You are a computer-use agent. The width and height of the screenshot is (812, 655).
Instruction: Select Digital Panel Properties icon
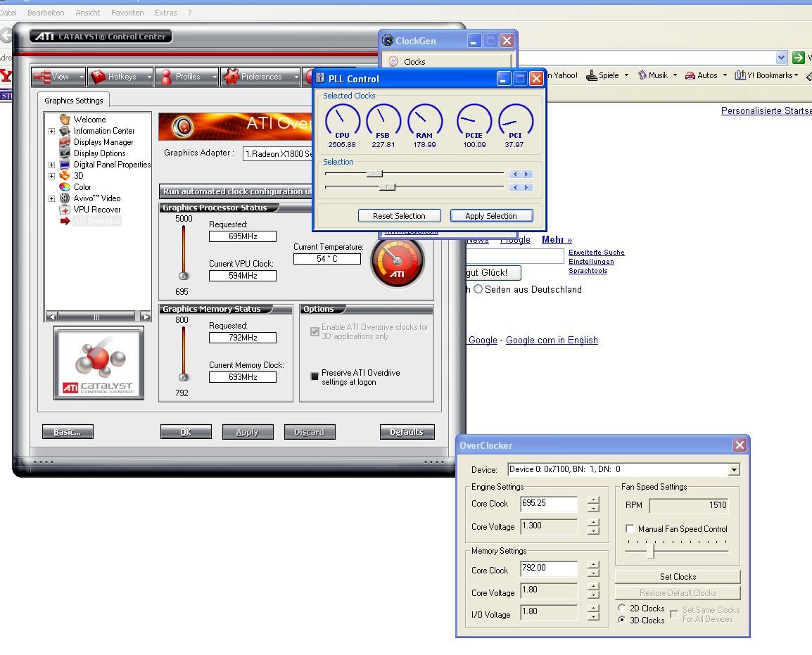point(65,165)
